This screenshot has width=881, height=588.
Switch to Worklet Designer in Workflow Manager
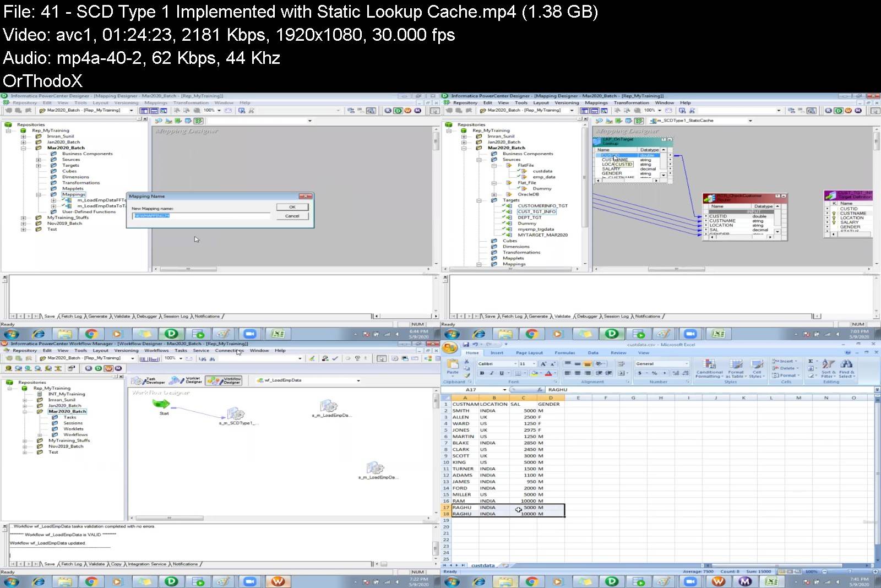[186, 380]
